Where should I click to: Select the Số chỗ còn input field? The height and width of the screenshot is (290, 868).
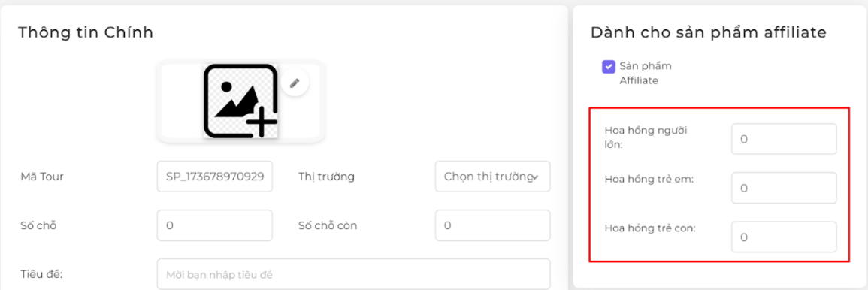click(x=493, y=225)
